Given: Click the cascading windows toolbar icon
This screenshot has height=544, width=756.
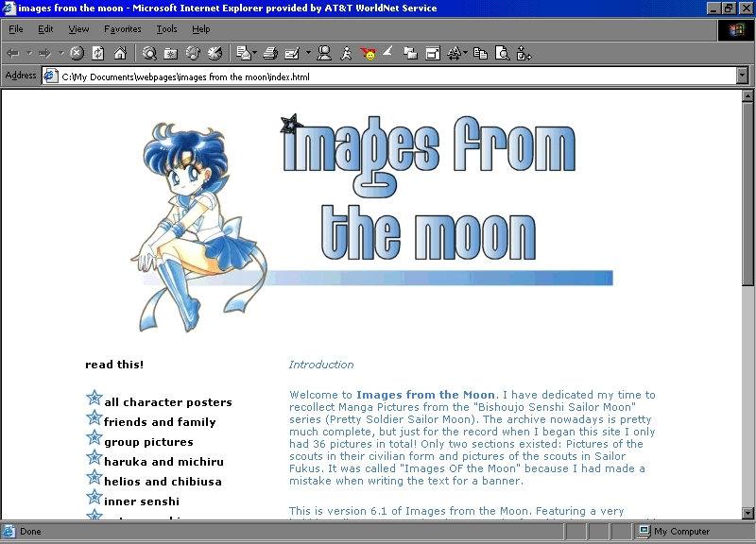Looking at the screenshot, I should 410,53.
